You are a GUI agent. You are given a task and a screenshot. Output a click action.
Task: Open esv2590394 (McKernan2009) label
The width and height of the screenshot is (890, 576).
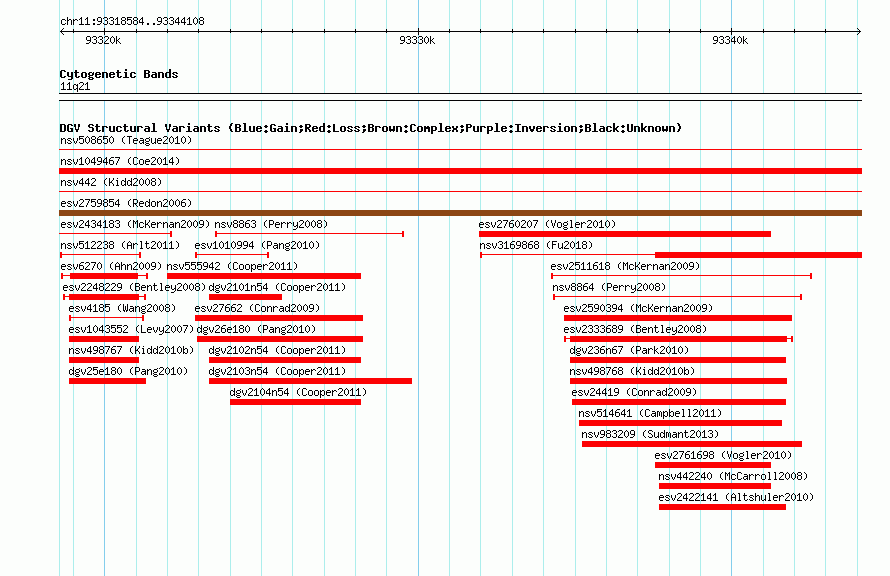[x=638, y=308]
